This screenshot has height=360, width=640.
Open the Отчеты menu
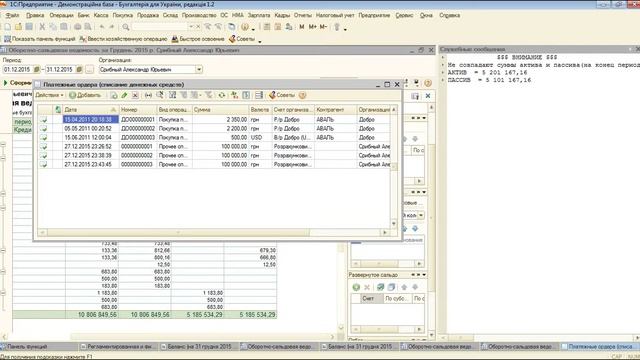point(302,15)
